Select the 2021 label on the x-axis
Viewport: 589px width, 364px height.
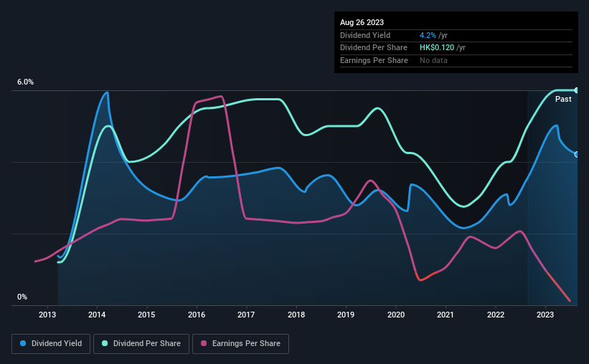click(446, 315)
